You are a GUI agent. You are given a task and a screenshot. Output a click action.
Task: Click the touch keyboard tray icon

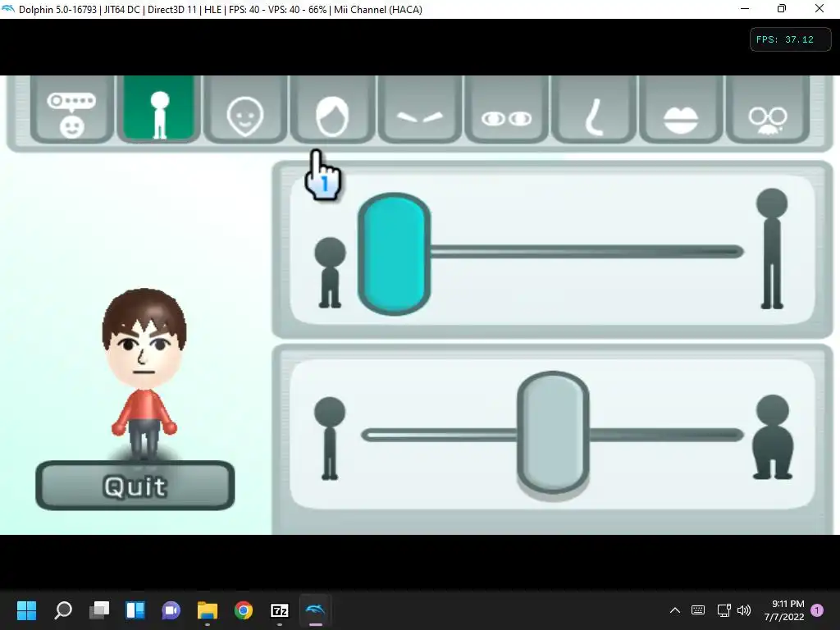(x=698, y=610)
